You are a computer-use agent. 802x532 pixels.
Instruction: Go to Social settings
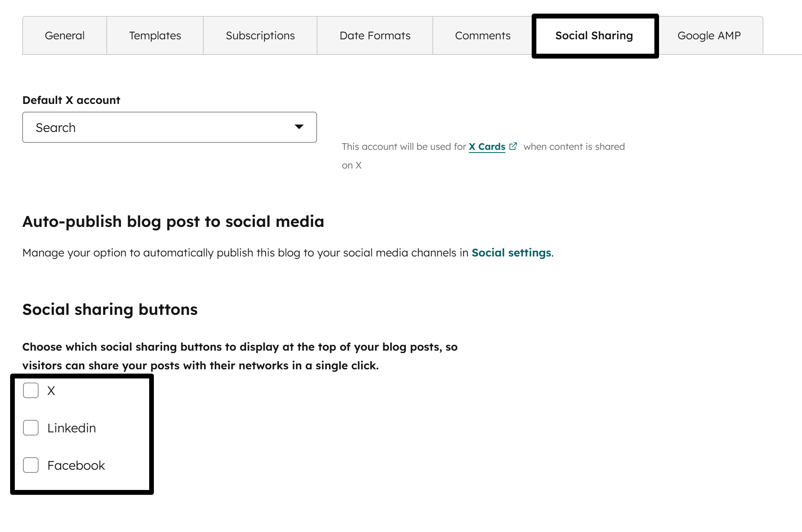click(x=511, y=252)
